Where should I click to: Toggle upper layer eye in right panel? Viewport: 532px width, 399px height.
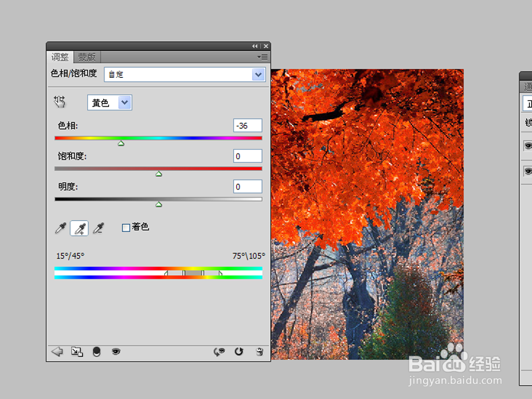(x=527, y=146)
